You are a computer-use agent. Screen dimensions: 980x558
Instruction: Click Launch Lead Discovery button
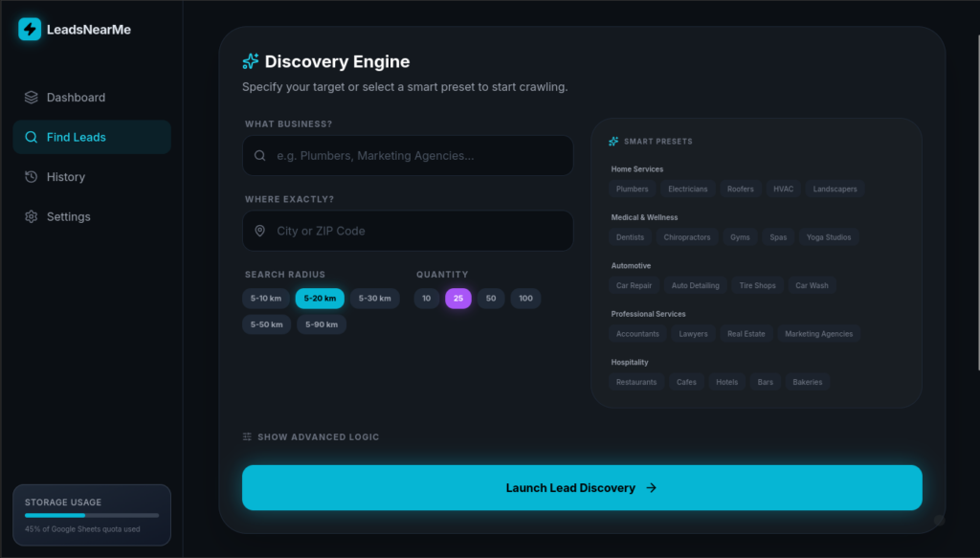[582, 488]
